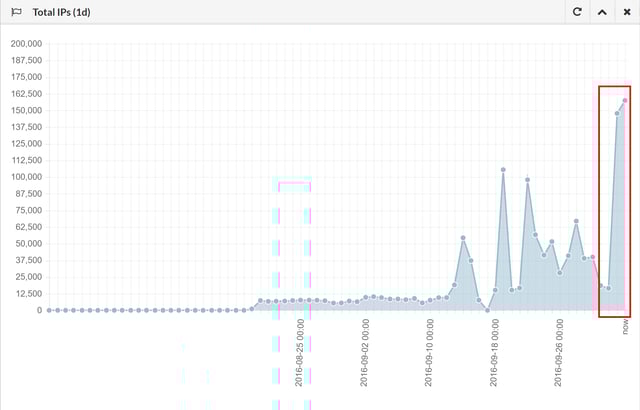
Task: Click the first data point at the chart's left edge
Action: pyautogui.click(x=49, y=310)
